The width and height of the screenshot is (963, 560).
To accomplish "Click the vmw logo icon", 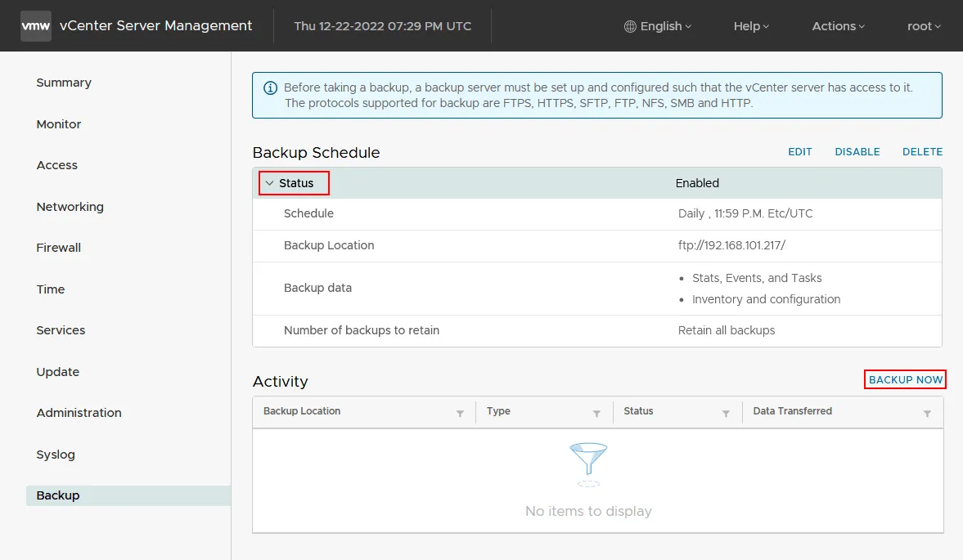I will tap(36, 26).
